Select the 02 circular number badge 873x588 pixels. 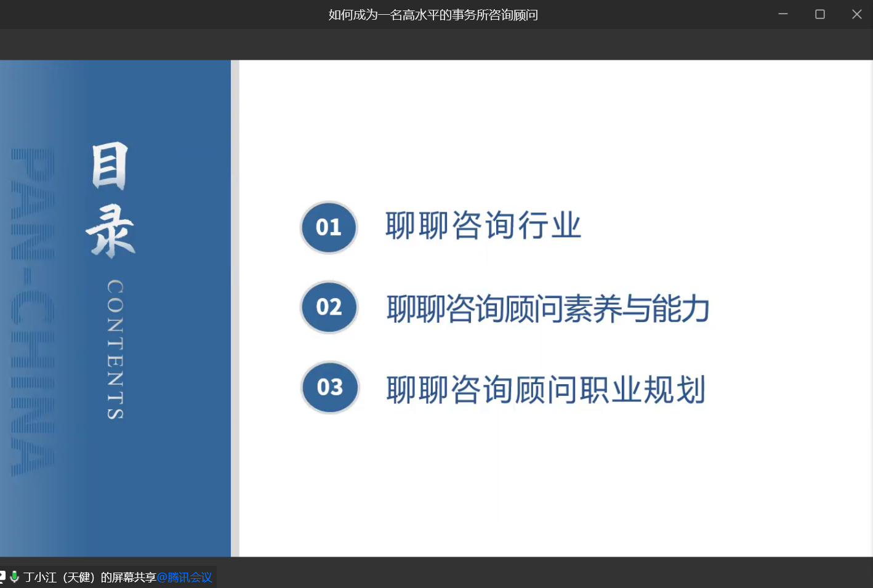pyautogui.click(x=329, y=307)
